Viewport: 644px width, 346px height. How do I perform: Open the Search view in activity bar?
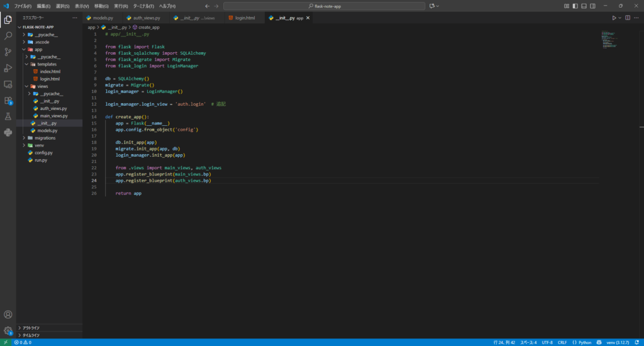pos(8,36)
